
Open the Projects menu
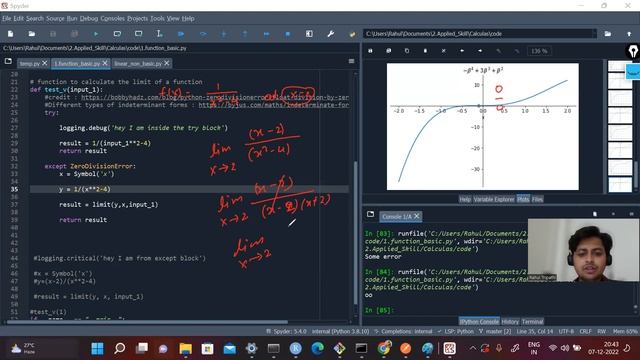tap(137, 18)
